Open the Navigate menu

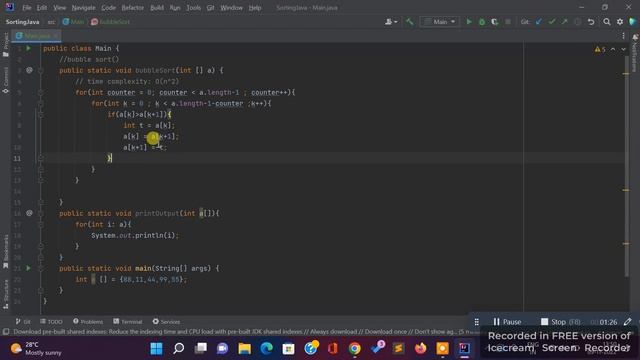(83, 8)
